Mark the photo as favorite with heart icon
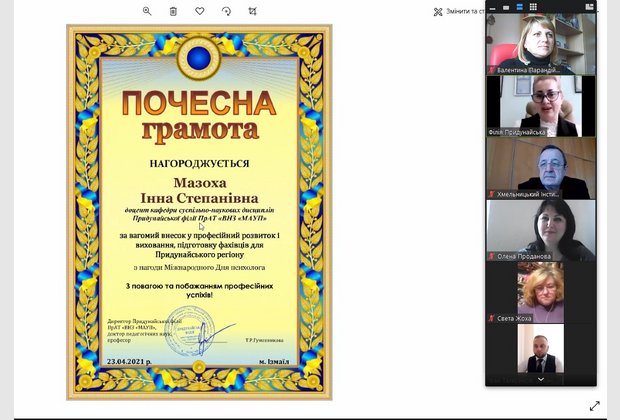Image resolution: width=620 pixels, height=420 pixels. tap(200, 11)
